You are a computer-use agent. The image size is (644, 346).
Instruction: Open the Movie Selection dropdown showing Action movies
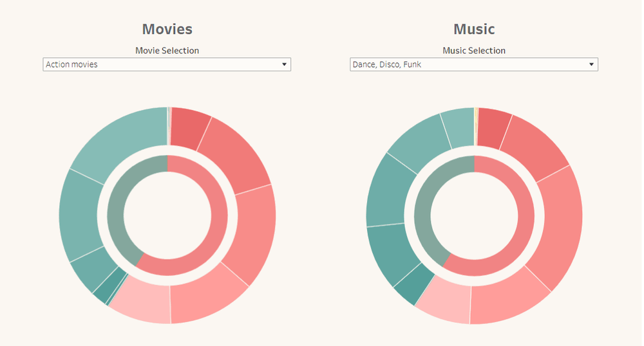point(161,64)
